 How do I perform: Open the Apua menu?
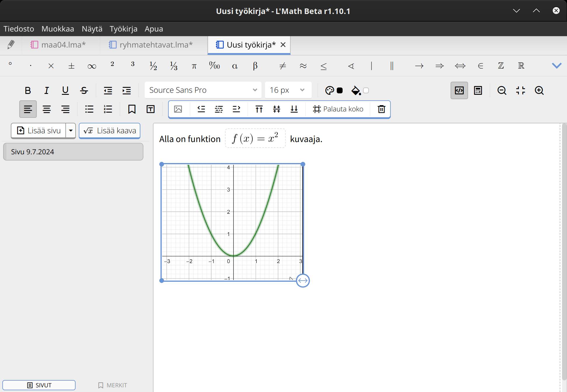tap(154, 29)
